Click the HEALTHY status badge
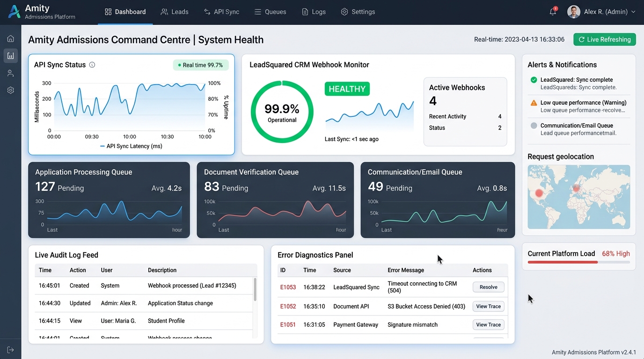This screenshot has width=644, height=359. click(x=347, y=89)
